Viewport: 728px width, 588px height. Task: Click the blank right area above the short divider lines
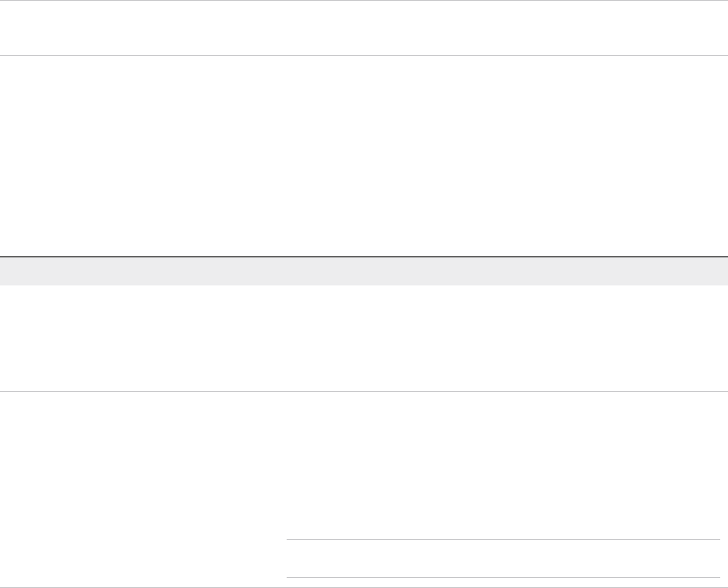tap(502, 464)
